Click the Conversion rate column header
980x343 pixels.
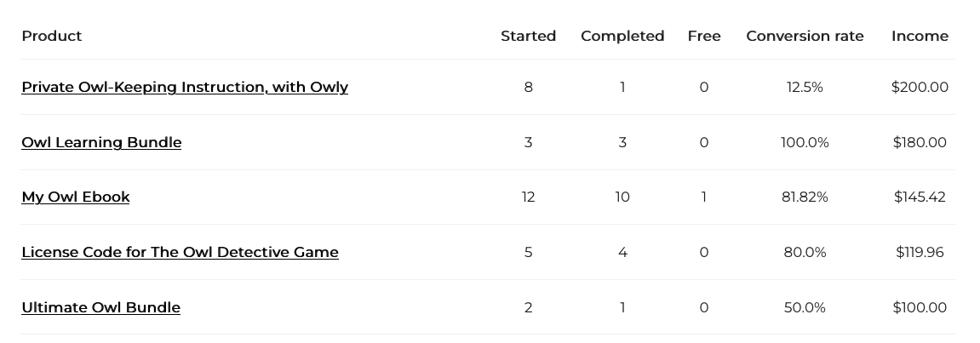pyautogui.click(x=805, y=36)
